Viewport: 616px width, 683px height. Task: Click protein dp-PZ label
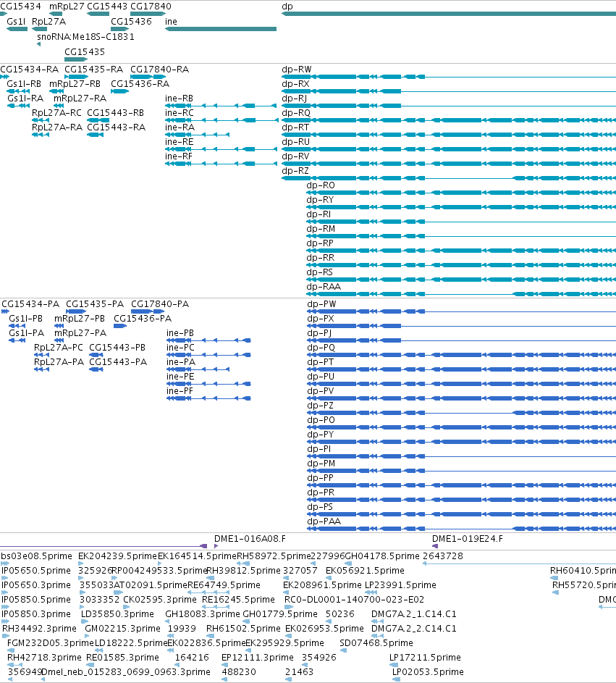click(x=321, y=406)
